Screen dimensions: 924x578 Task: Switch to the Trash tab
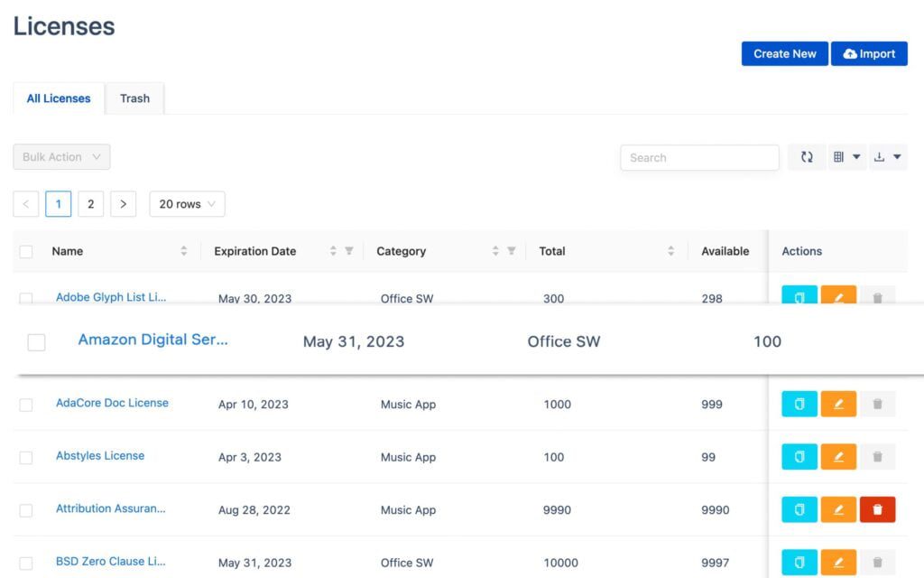(x=134, y=98)
